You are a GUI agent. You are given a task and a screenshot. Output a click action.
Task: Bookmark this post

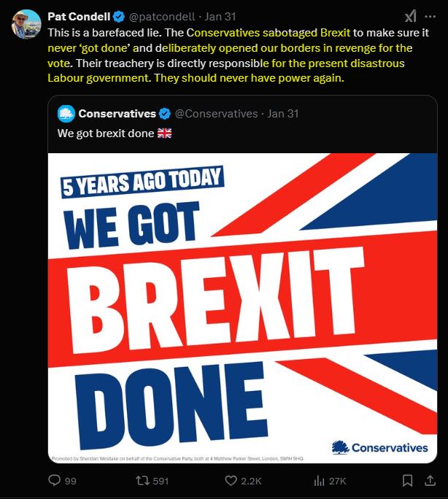click(x=408, y=481)
